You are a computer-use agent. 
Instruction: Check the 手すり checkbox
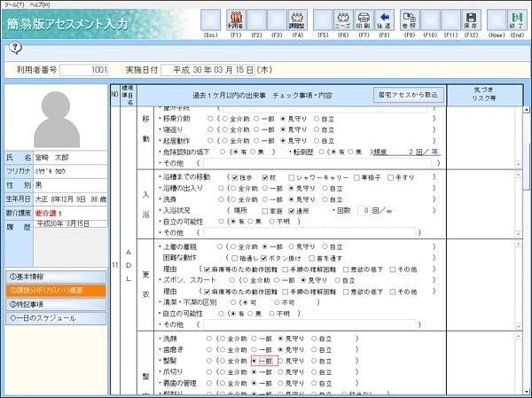pos(390,177)
